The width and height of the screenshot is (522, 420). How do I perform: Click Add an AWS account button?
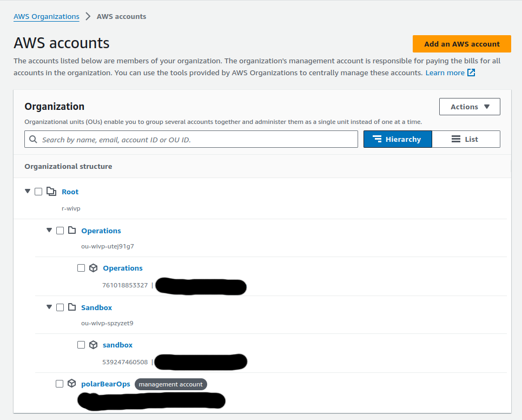462,44
